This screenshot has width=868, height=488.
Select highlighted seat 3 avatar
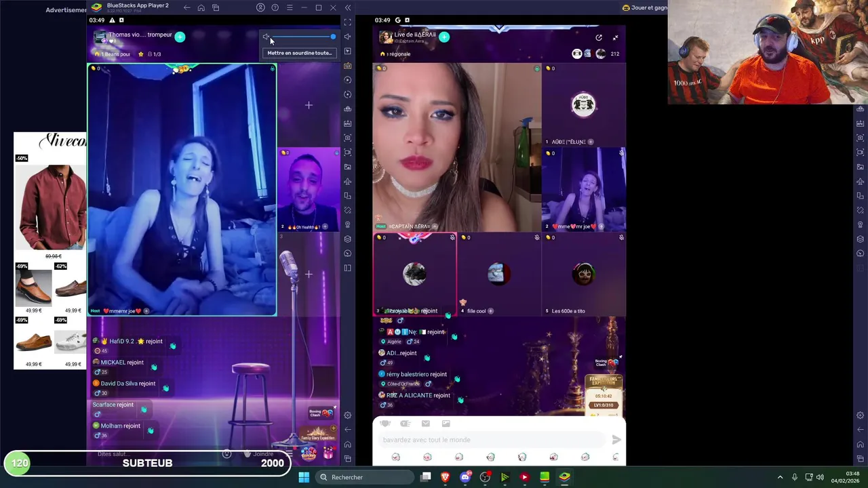[x=414, y=273]
